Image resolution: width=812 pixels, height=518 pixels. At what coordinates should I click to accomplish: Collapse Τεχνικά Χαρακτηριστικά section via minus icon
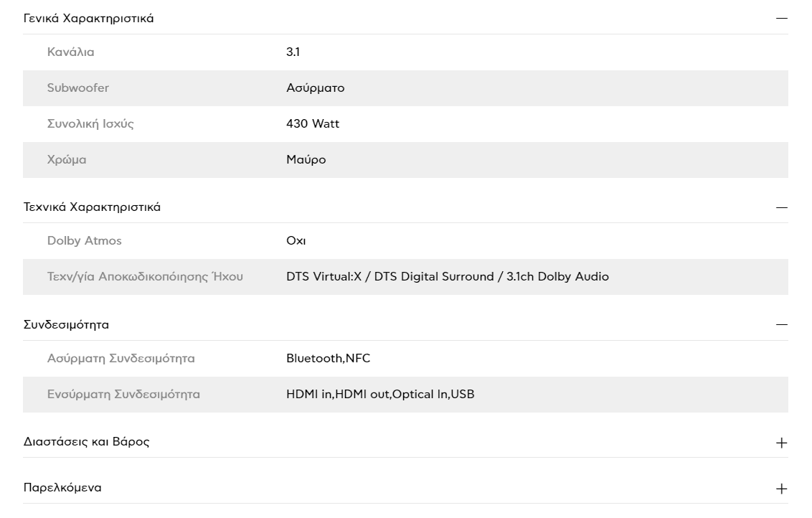[781, 207]
